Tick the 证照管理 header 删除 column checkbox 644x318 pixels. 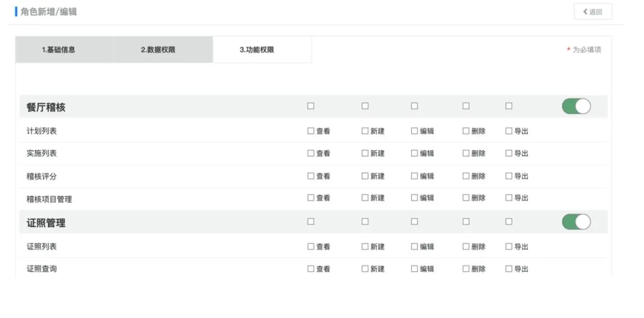click(x=466, y=222)
